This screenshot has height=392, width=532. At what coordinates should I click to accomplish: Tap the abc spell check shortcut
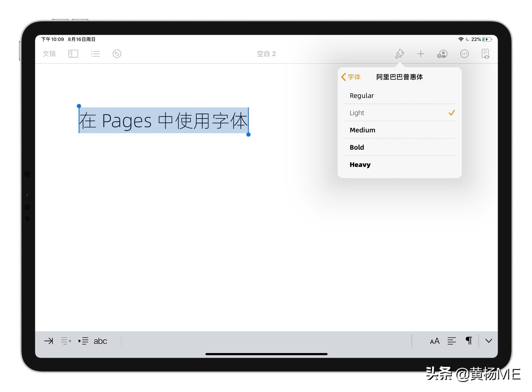pyautogui.click(x=100, y=341)
